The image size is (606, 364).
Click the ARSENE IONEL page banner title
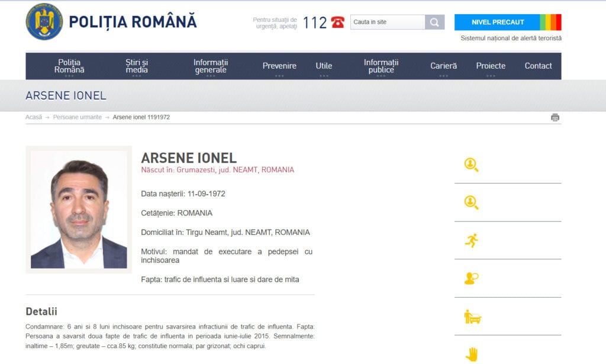[x=66, y=96]
